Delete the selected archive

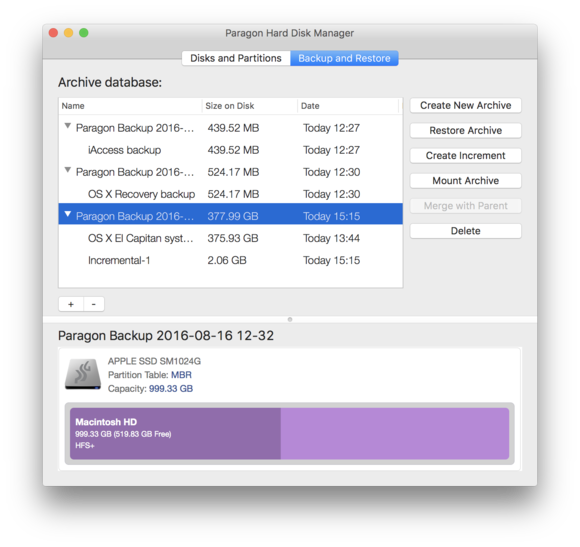(x=466, y=231)
